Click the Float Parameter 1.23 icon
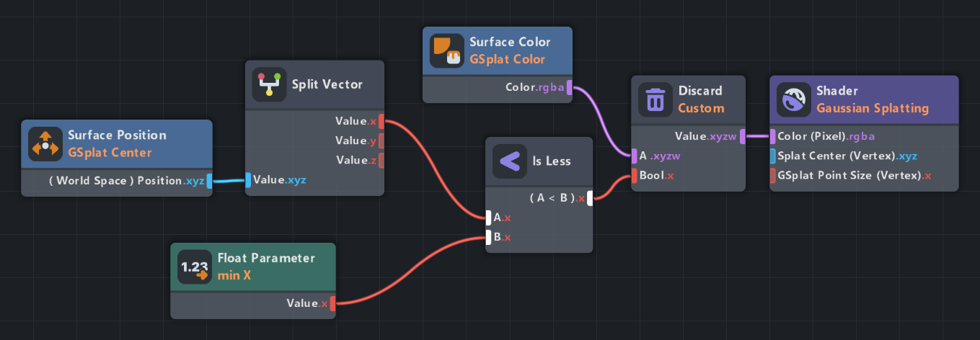 click(195, 267)
